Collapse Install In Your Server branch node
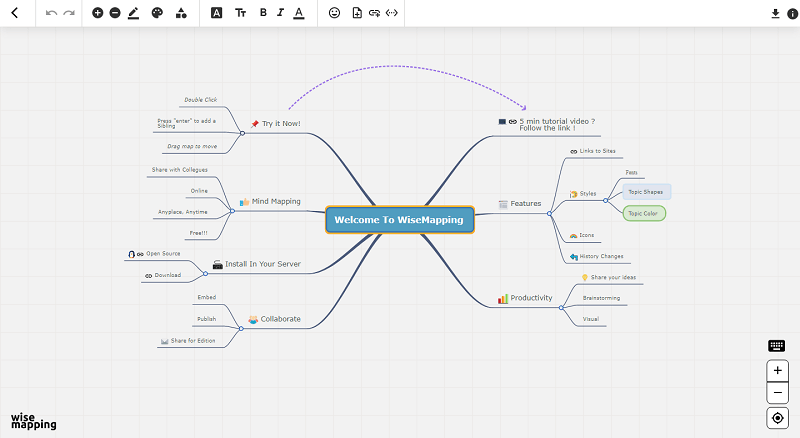The height and width of the screenshot is (438, 800). pos(205,274)
